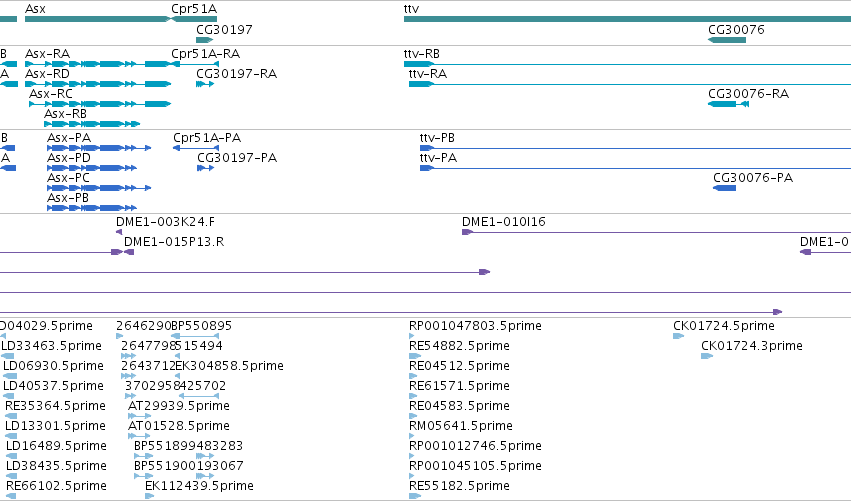Select the Asx gene bar

coord(98,19)
